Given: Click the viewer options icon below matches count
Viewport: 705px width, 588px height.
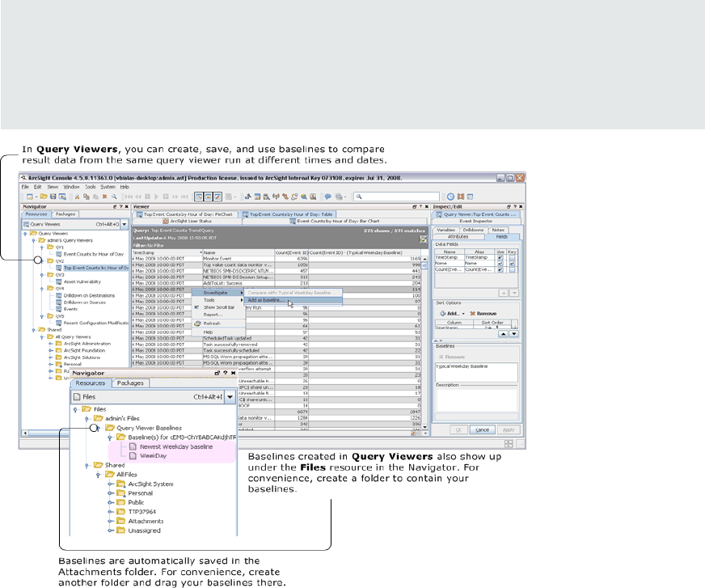Looking at the screenshot, I should (423, 239).
